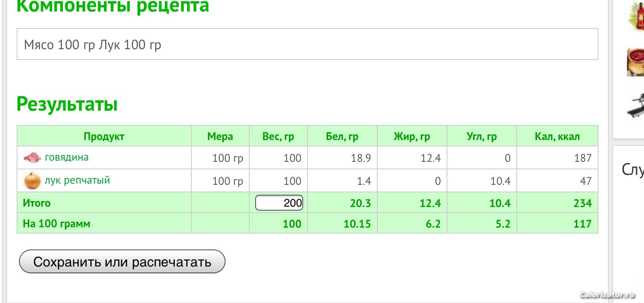Click the Угл, гр column header
The image size is (644, 303).
tap(482, 136)
